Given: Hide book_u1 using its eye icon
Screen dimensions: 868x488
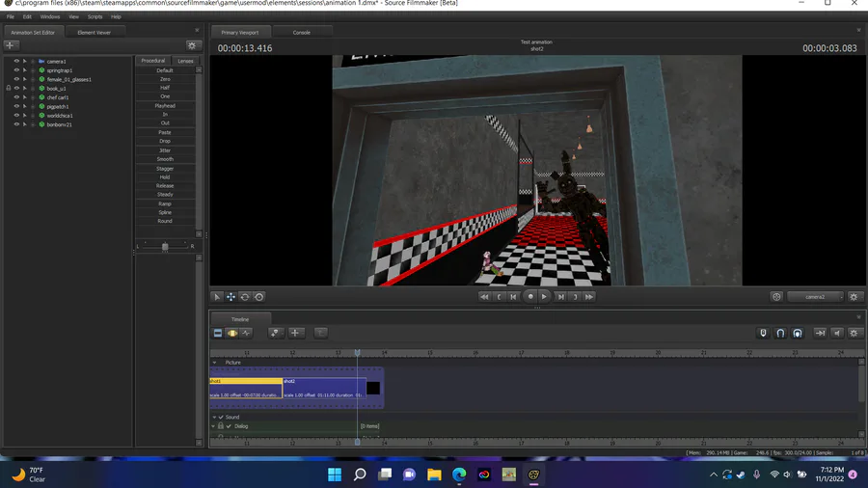Looking at the screenshot, I should 16,88.
